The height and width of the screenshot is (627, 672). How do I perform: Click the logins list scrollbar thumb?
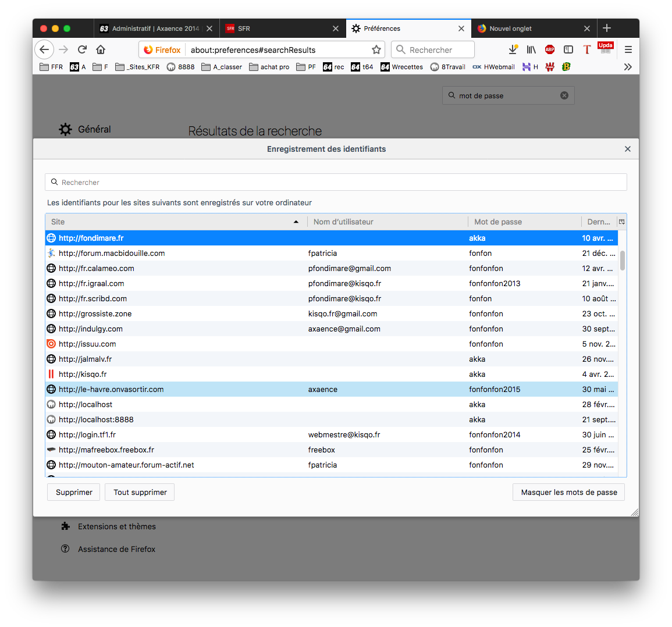623,260
